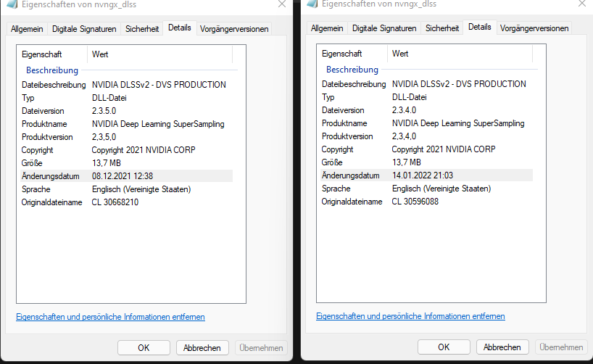Select Details tab in left window

[x=180, y=28]
